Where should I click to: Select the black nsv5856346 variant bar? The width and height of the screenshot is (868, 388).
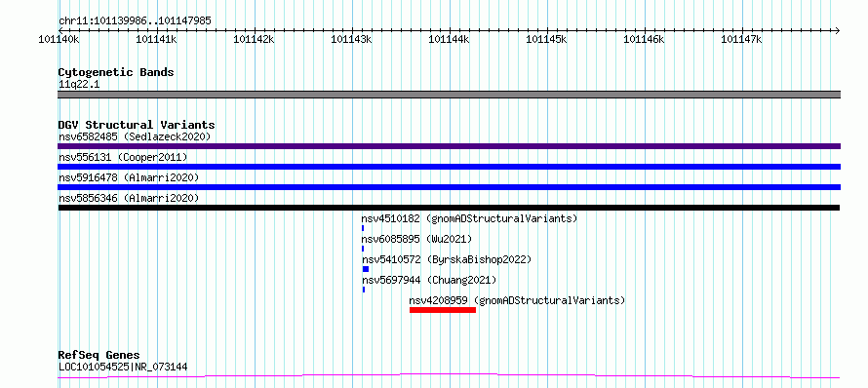pyautogui.click(x=449, y=208)
